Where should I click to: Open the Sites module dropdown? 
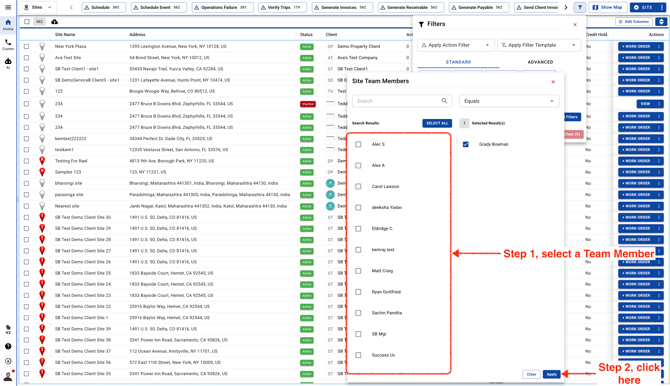(38, 7)
